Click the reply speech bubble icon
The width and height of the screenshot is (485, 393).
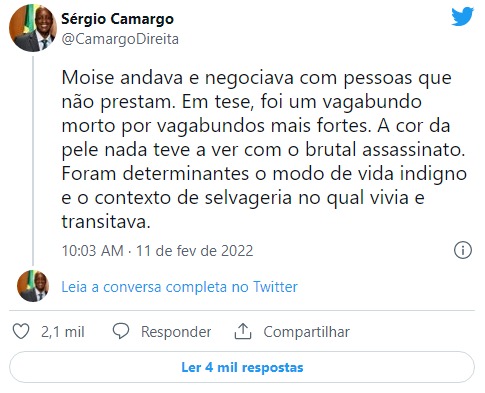tap(121, 331)
